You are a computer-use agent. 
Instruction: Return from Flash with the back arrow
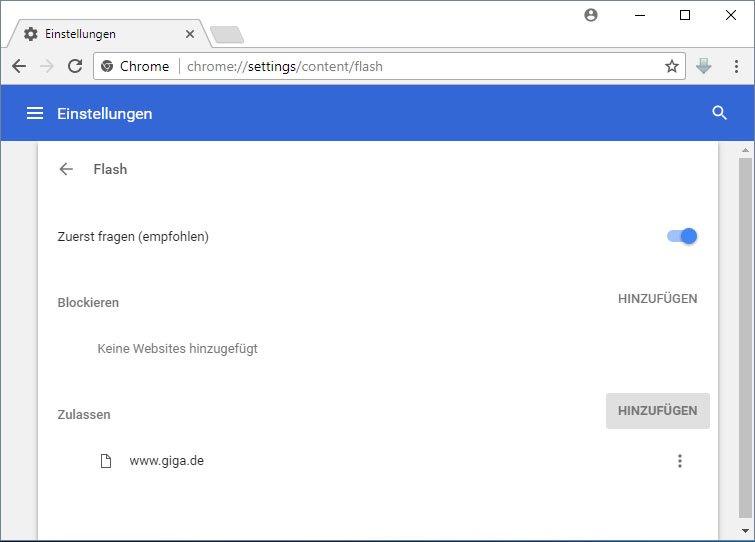point(66,169)
